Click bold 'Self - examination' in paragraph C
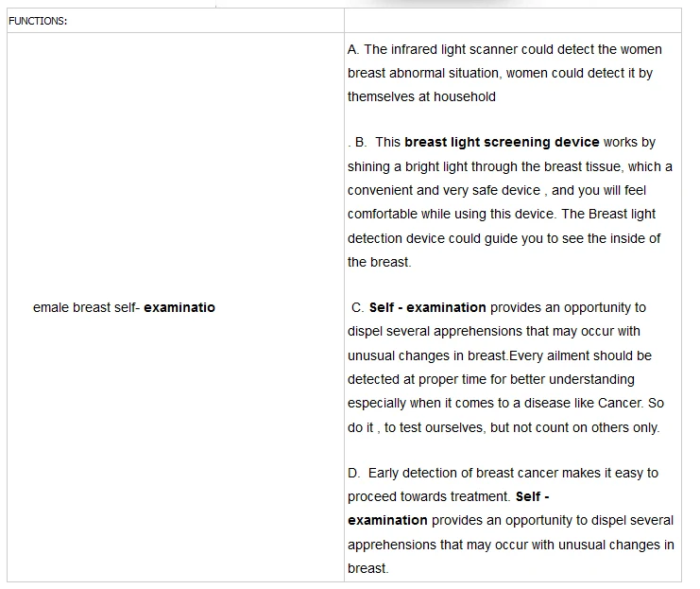The image size is (700, 589). [x=427, y=307]
